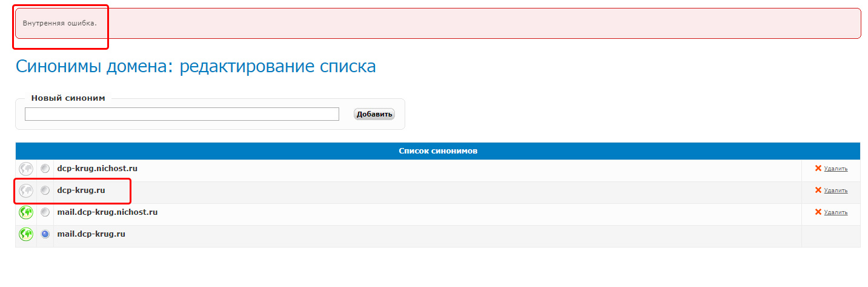
Task: Click grey globe icon for dcp-krug.ru
Action: pyautogui.click(x=26, y=191)
